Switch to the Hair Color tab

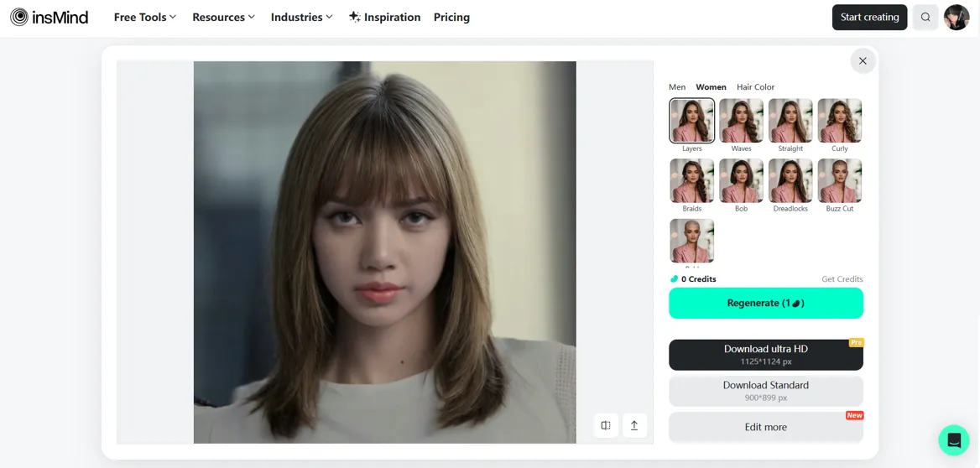pyautogui.click(x=755, y=87)
